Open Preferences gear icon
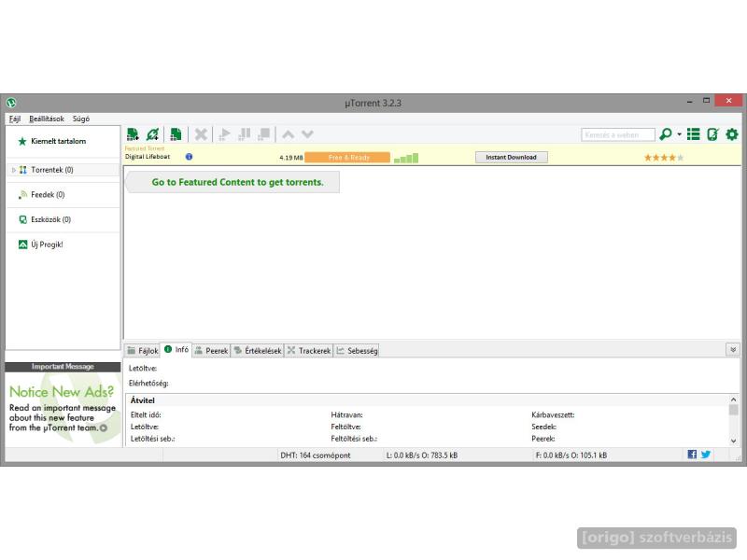The width and height of the screenshot is (747, 560). coord(732,134)
